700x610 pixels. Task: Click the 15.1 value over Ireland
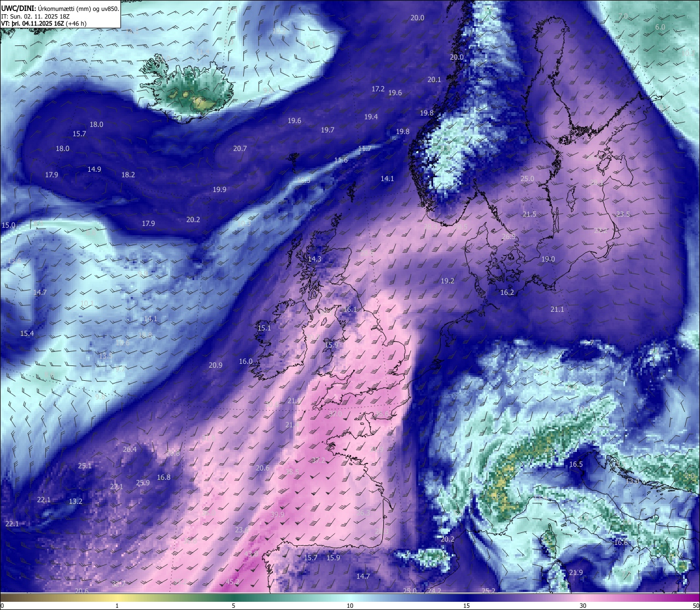point(264,328)
